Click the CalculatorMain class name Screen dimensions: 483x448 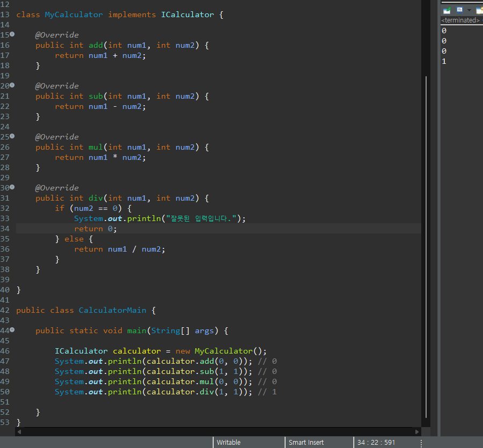click(113, 310)
